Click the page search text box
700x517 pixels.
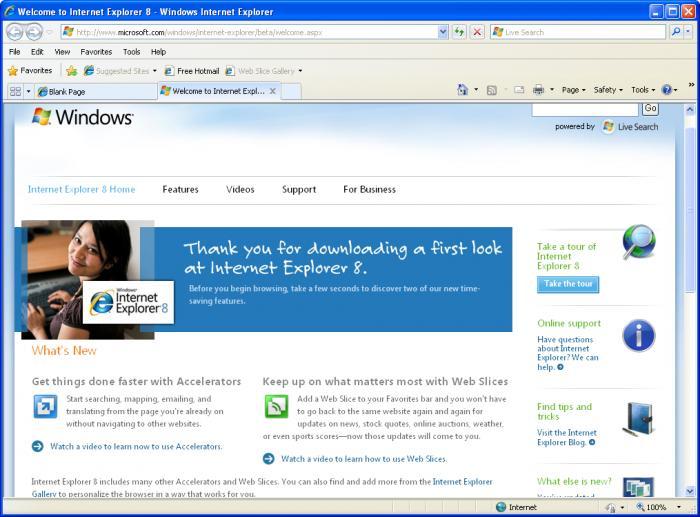pyautogui.click(x=585, y=109)
